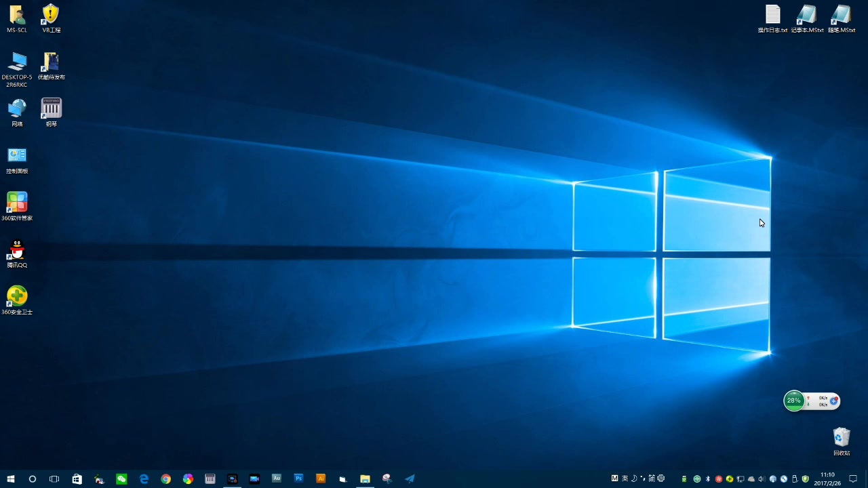868x488 pixels.
Task: Select the 腾讯QQ penguin icon
Action: pos(17,254)
